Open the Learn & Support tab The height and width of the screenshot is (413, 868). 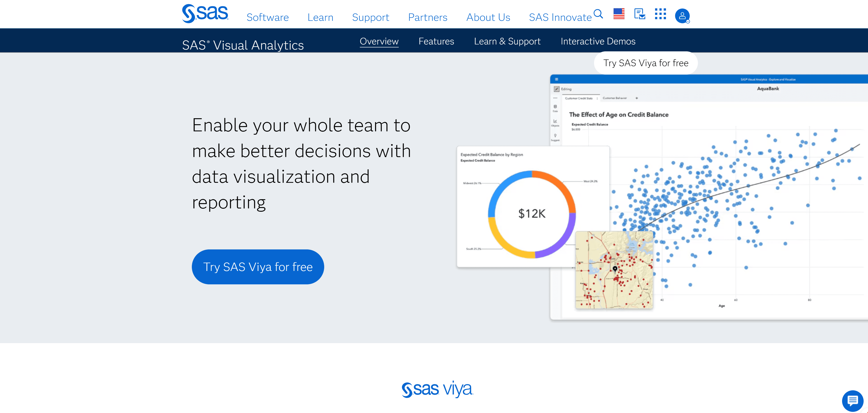click(507, 41)
